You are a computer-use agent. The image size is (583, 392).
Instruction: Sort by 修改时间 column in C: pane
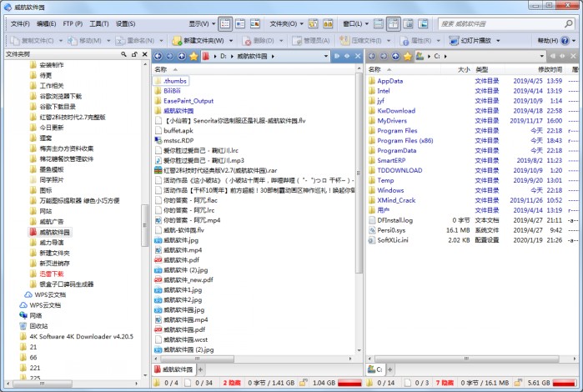coord(550,69)
